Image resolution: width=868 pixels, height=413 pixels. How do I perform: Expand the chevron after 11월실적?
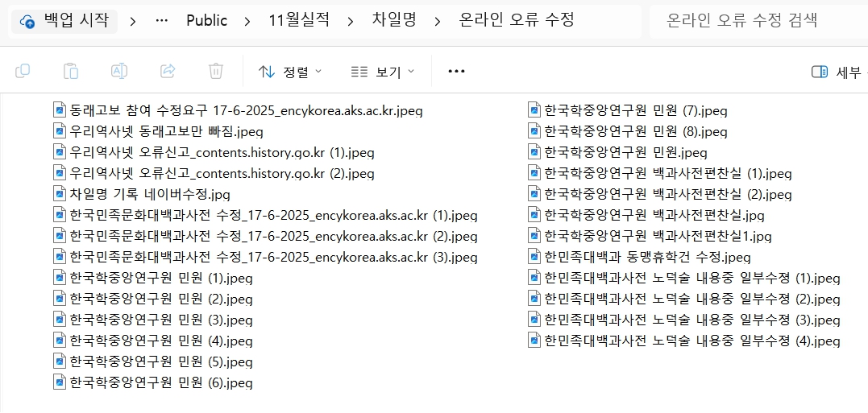(x=351, y=22)
